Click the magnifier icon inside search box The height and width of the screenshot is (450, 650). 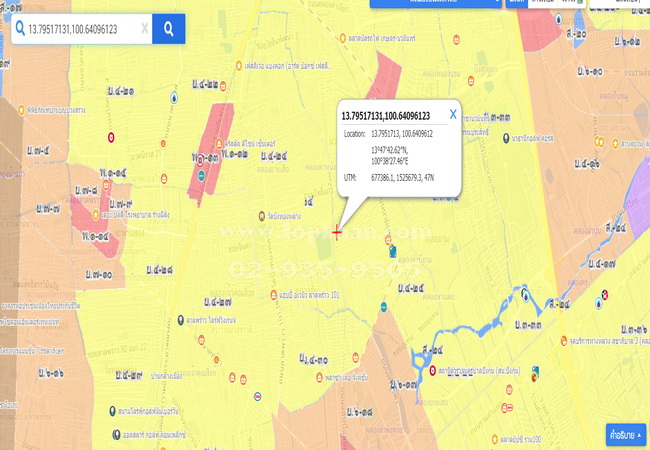pos(20,29)
